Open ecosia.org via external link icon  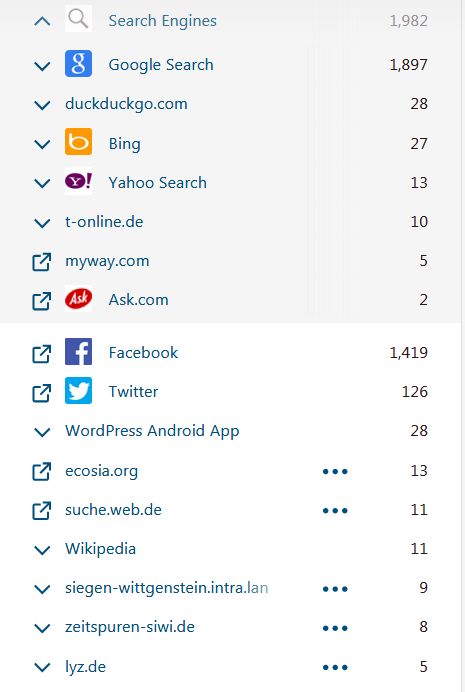pos(42,471)
